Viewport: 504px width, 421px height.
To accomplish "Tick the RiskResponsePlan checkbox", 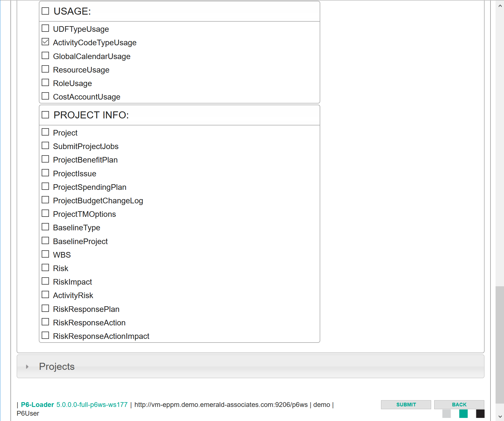I will [45, 309].
